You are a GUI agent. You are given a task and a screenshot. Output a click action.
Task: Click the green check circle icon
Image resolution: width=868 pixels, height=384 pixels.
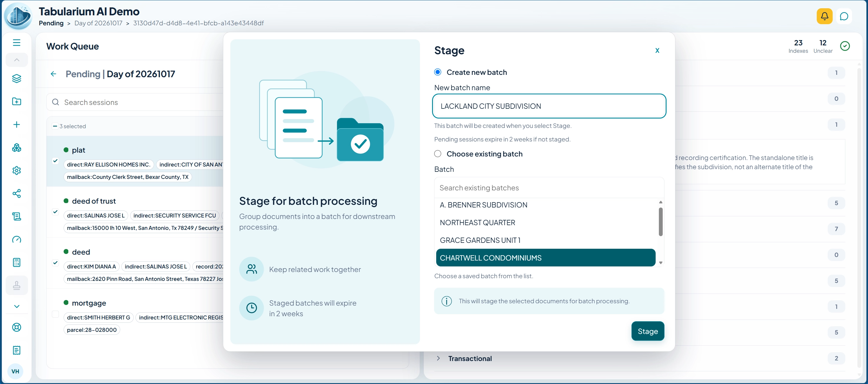click(x=845, y=46)
